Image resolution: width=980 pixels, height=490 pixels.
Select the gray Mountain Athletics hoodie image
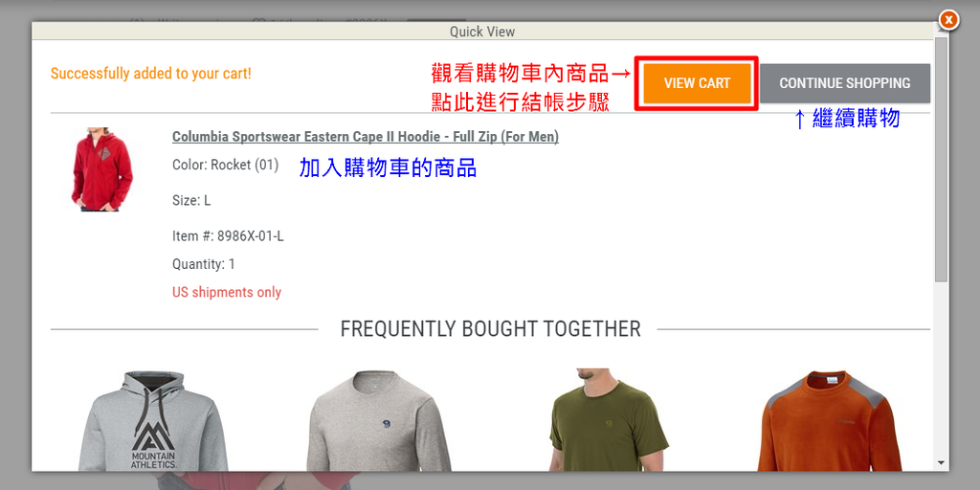point(153,420)
